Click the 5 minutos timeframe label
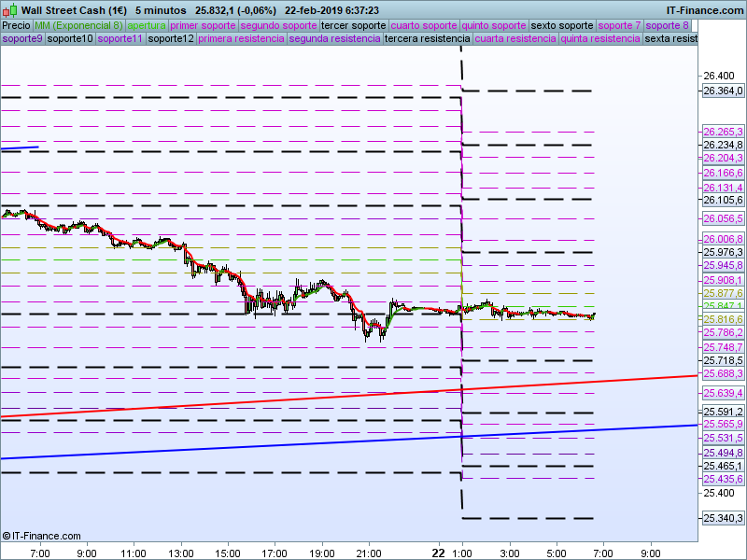 click(x=161, y=10)
